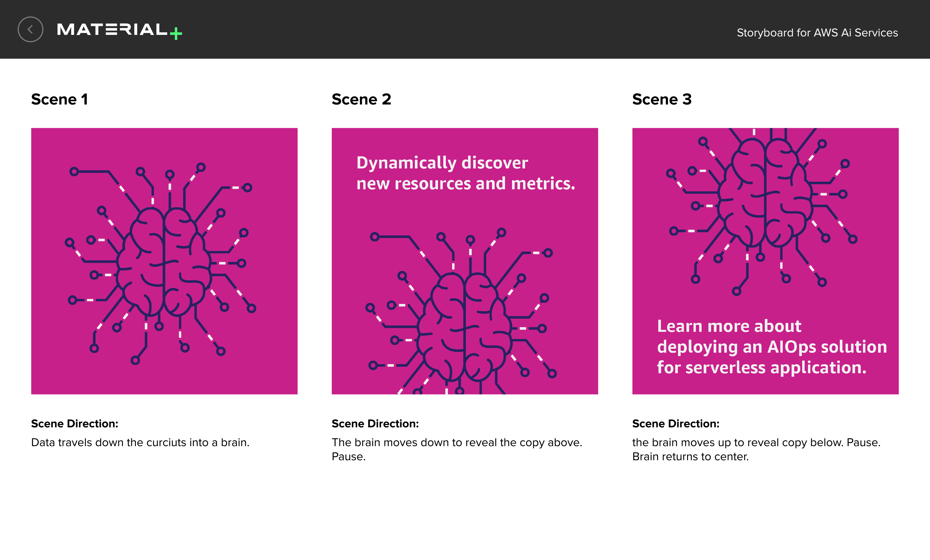The height and width of the screenshot is (560, 930).
Task: Click "Scene Direction:" label under Scene 3
Action: (676, 424)
